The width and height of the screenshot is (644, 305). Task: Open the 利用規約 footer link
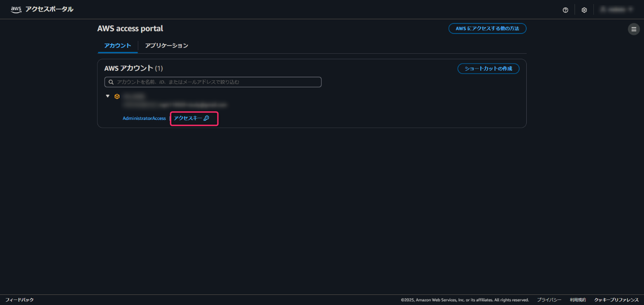[x=578, y=300]
